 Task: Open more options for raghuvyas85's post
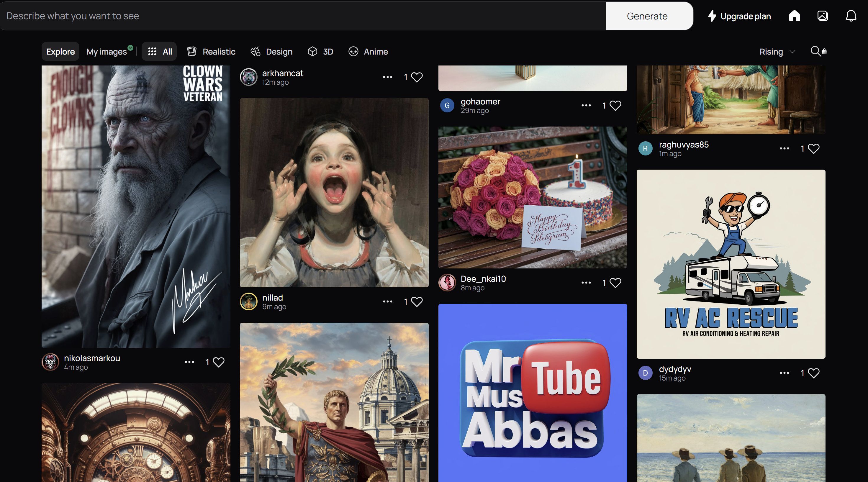(x=784, y=149)
